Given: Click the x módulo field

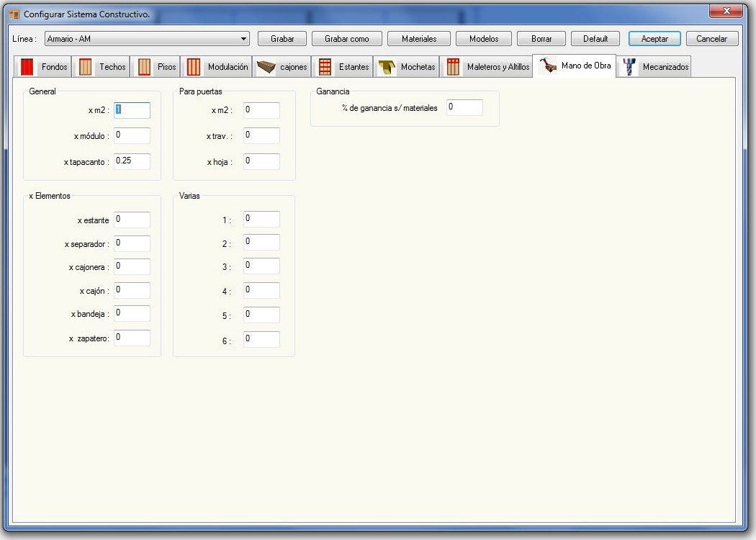Looking at the screenshot, I should click(x=132, y=135).
